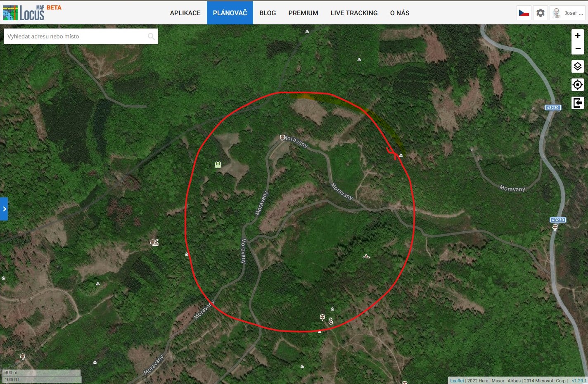Open the Josef user account menu

click(x=568, y=13)
